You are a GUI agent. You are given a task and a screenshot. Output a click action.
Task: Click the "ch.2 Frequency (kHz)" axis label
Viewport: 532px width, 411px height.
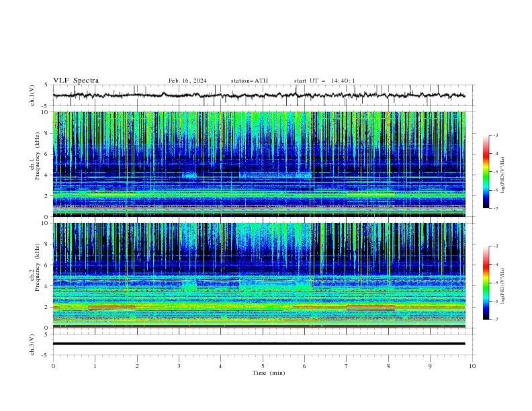click(x=35, y=267)
